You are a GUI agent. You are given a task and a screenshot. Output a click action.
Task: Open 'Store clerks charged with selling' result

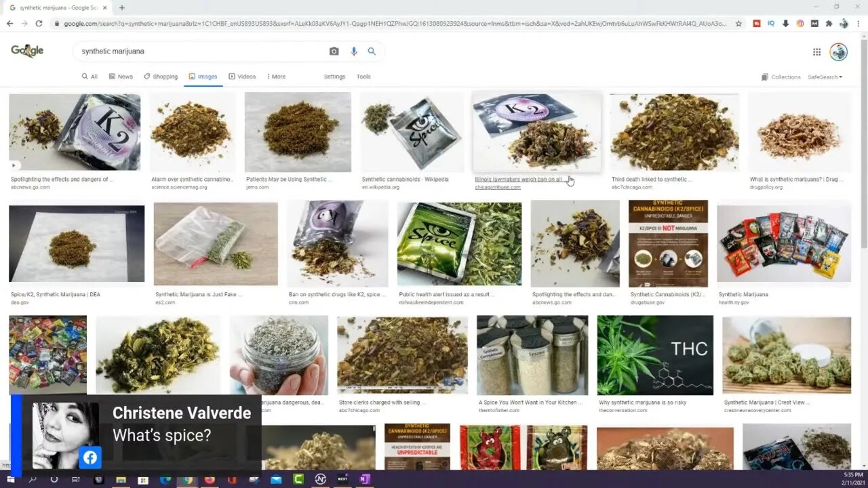tap(382, 403)
